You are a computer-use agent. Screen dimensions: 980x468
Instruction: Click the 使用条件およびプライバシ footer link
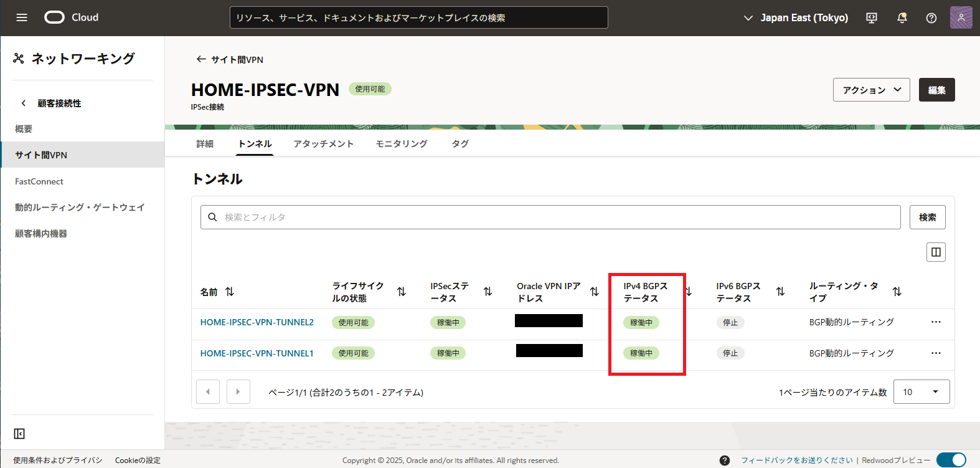pos(58,461)
